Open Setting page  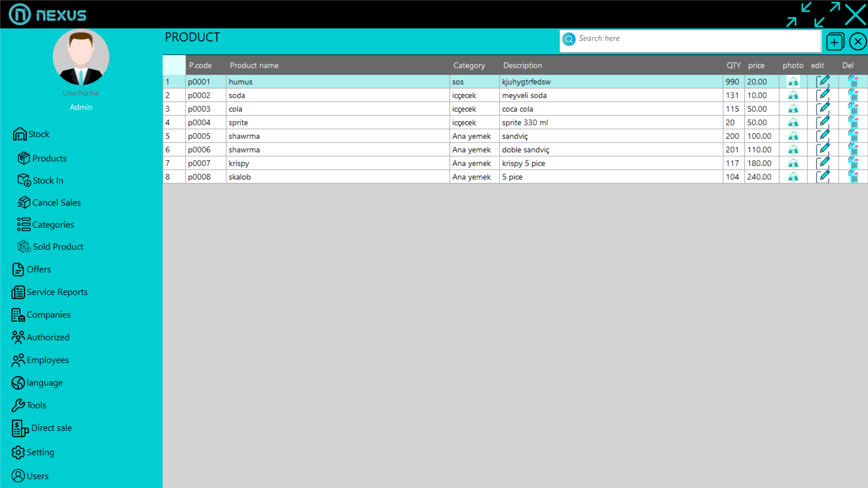click(33, 452)
